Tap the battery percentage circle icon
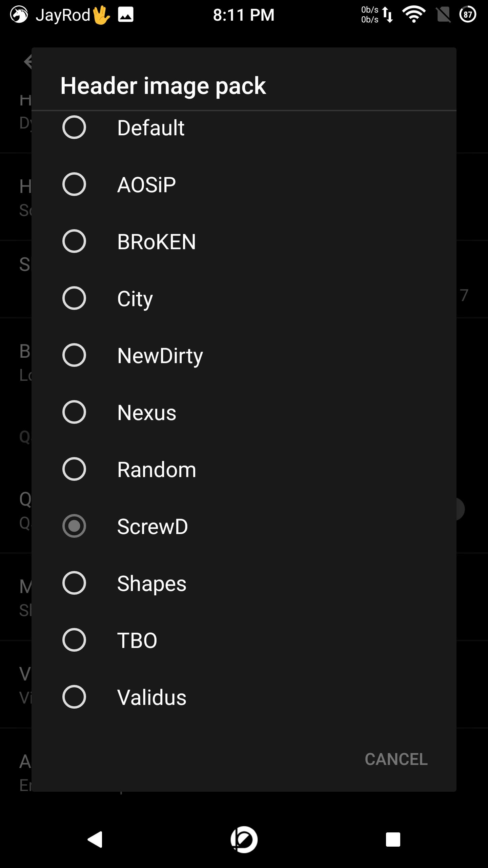The height and width of the screenshot is (868, 488). click(468, 15)
